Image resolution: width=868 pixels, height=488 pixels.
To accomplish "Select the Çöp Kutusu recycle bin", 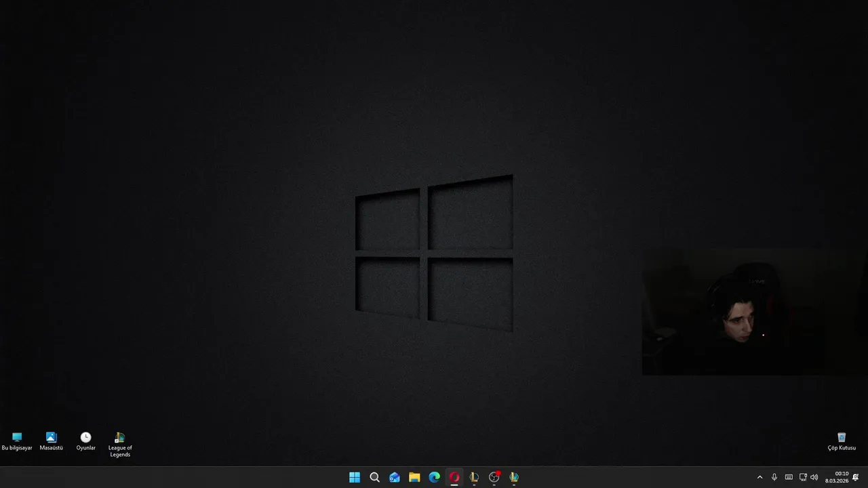I will coord(842,442).
